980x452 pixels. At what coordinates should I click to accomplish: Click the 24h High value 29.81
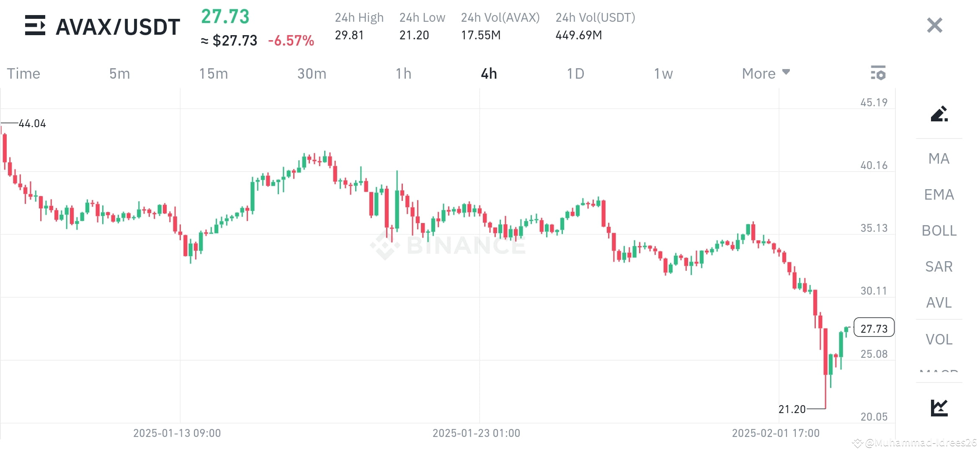click(349, 35)
